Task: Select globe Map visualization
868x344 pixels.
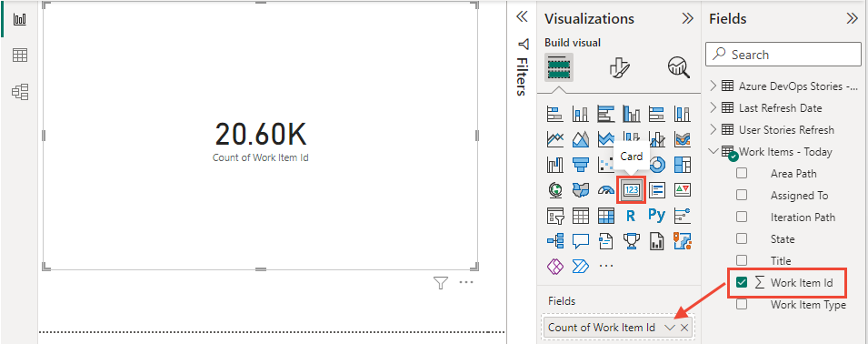Action: click(554, 190)
